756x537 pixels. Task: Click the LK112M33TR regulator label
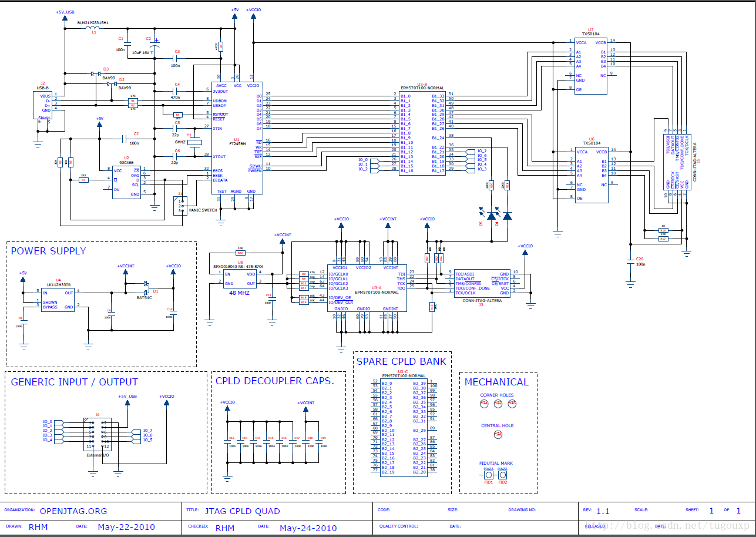(59, 284)
